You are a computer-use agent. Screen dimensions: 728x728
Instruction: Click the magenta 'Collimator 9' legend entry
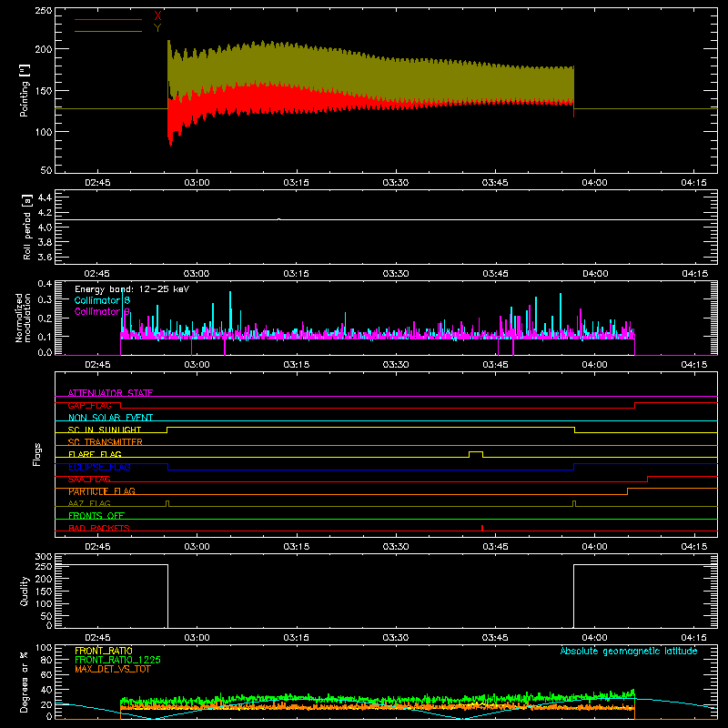click(102, 311)
